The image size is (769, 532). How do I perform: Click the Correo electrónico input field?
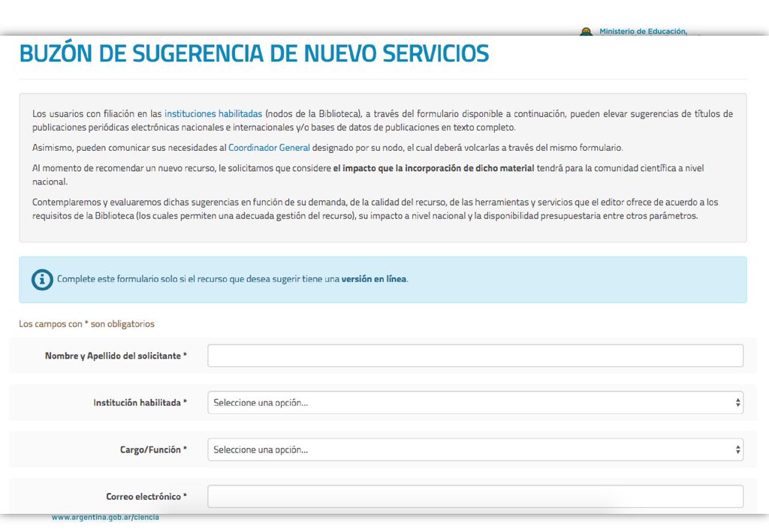click(475, 496)
